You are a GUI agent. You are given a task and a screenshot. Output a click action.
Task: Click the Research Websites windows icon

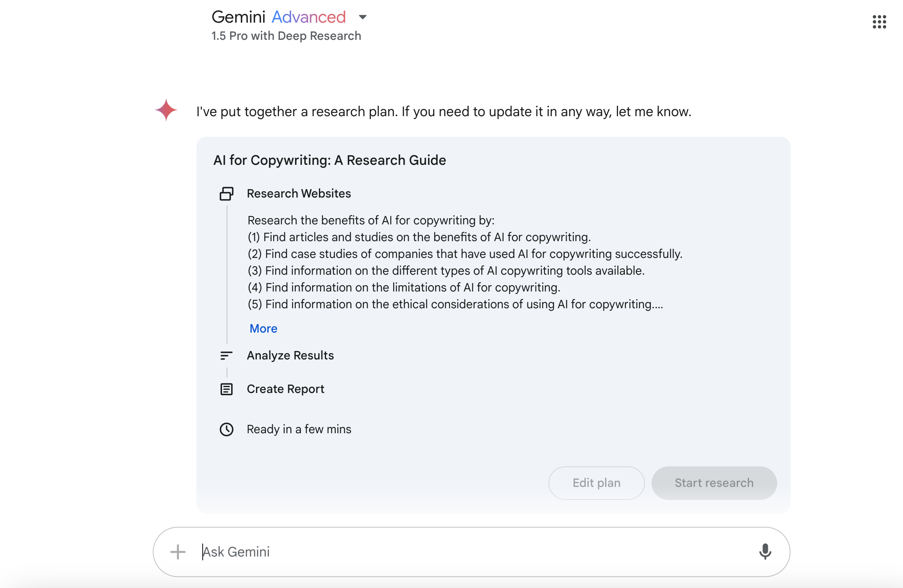coord(227,193)
